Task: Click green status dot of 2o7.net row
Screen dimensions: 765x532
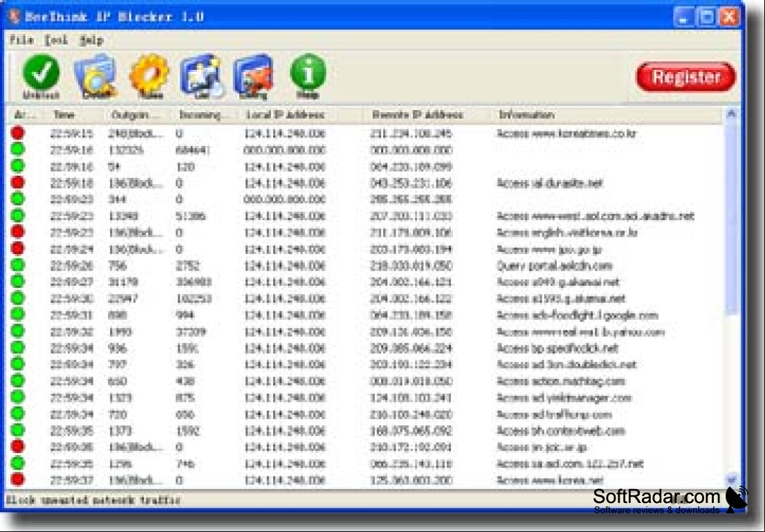Action: pos(18,464)
